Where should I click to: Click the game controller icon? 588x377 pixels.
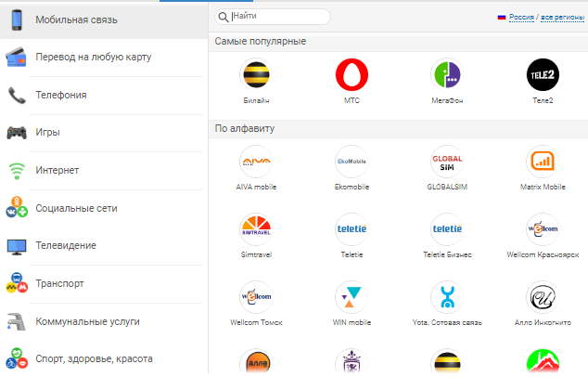click(17, 133)
